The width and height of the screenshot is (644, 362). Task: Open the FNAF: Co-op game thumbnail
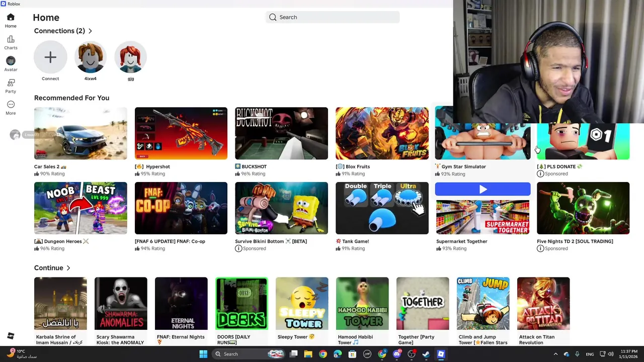coord(181,208)
